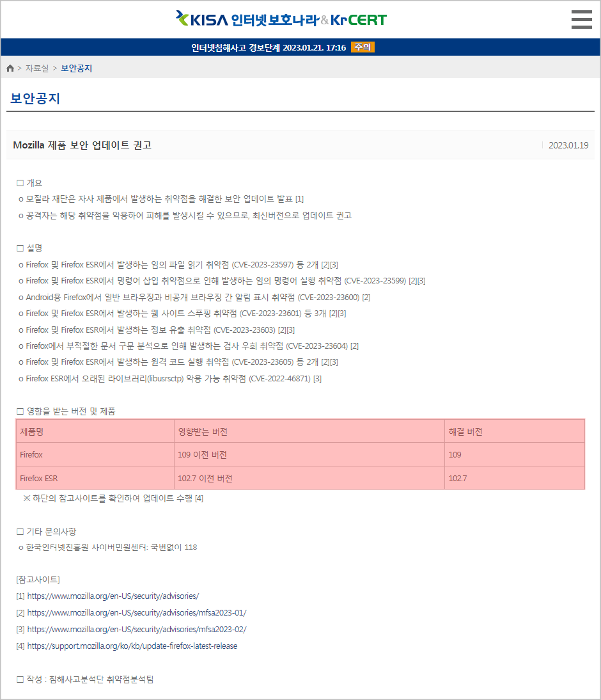Viewport: 601px width, 700px height.
Task: Click the 개요 section heading
Action: coord(29,182)
